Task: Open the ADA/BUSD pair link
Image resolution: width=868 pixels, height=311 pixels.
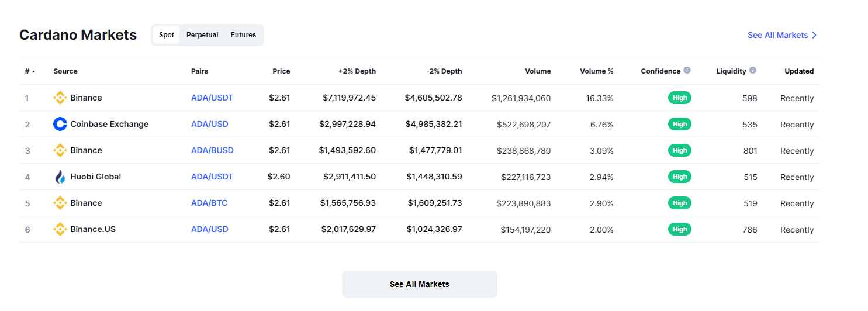Action: 212,150
